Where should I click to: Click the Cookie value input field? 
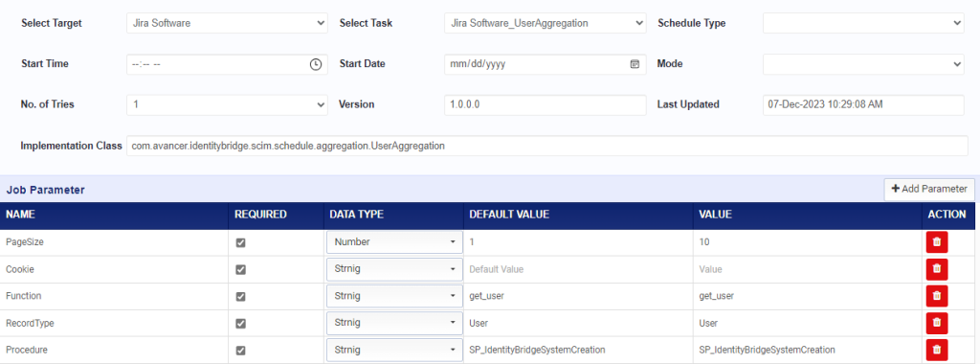coord(806,269)
